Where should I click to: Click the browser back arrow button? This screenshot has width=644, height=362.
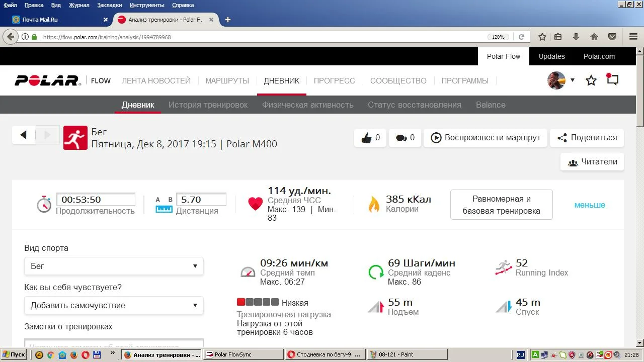coord(11,37)
